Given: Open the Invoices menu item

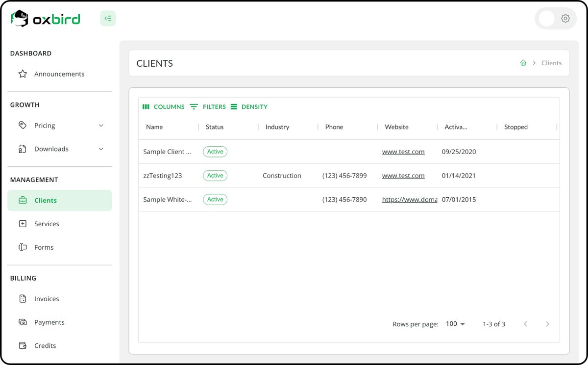Looking at the screenshot, I should [x=60, y=299].
